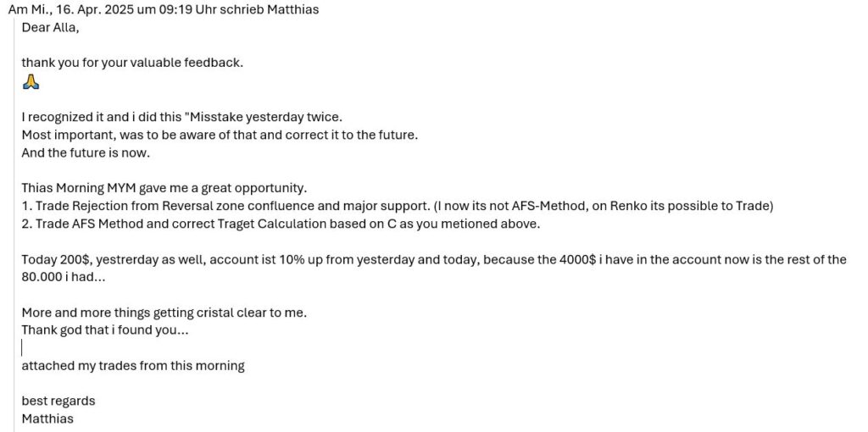Click the '80.000 i had...' line
This screenshot has height=432, width=868.
coord(64,278)
